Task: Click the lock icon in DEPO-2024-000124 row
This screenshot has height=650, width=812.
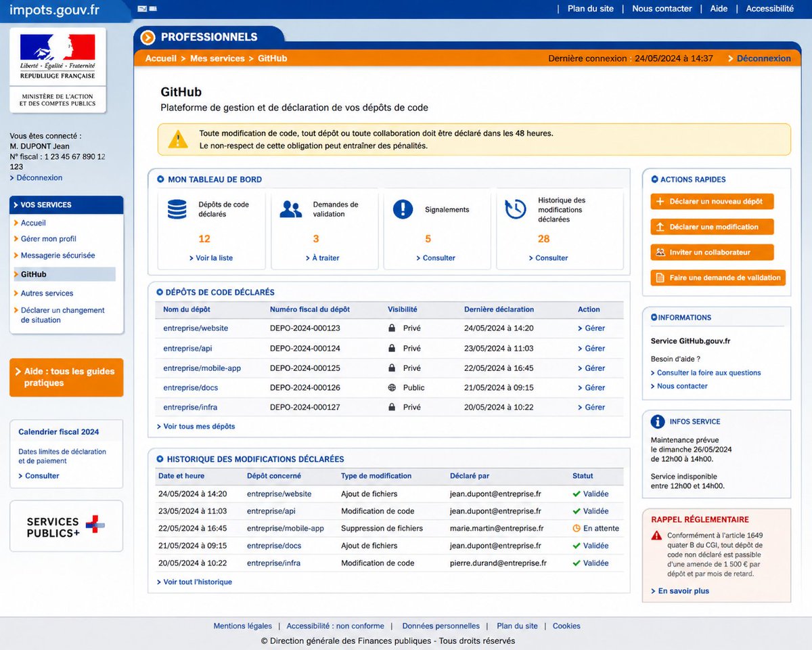Action: click(x=391, y=348)
